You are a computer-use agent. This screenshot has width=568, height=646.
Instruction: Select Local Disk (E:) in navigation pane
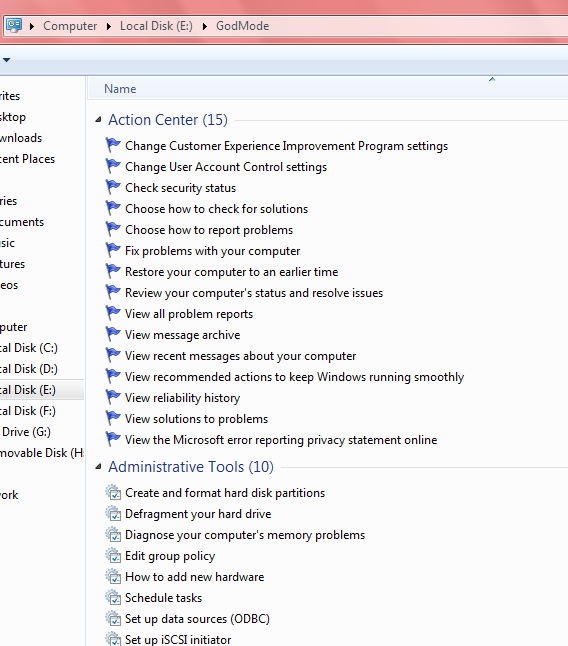(28, 390)
